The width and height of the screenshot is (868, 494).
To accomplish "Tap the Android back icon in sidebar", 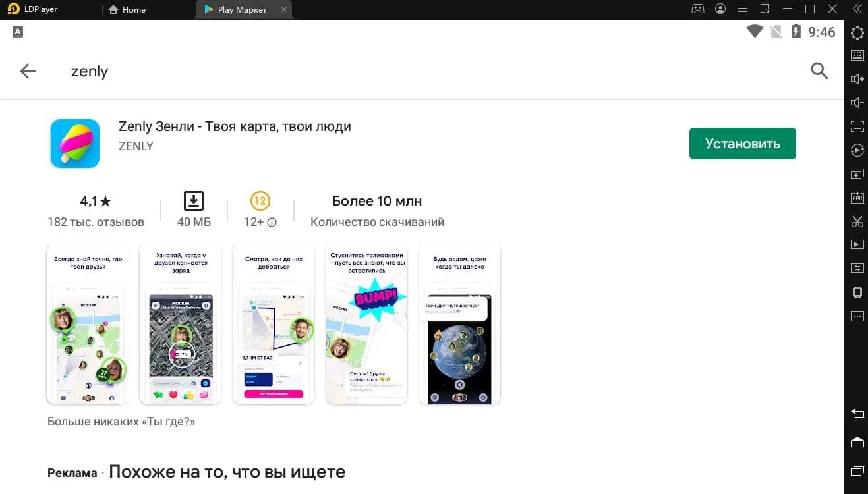I will [857, 413].
